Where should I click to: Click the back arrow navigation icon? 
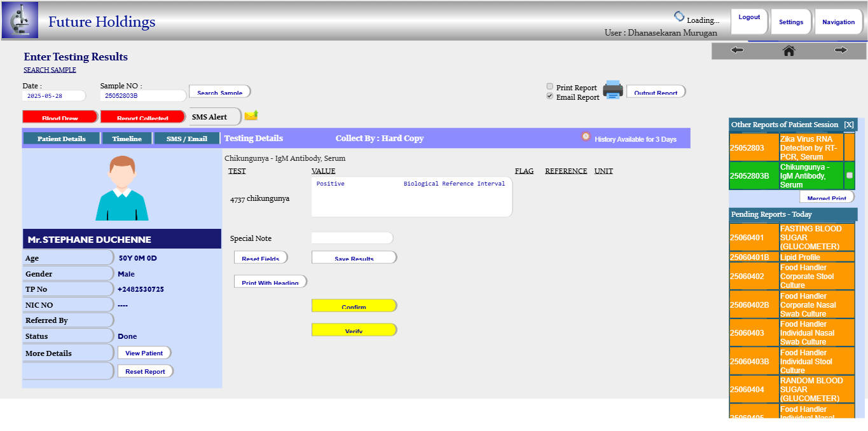click(737, 50)
